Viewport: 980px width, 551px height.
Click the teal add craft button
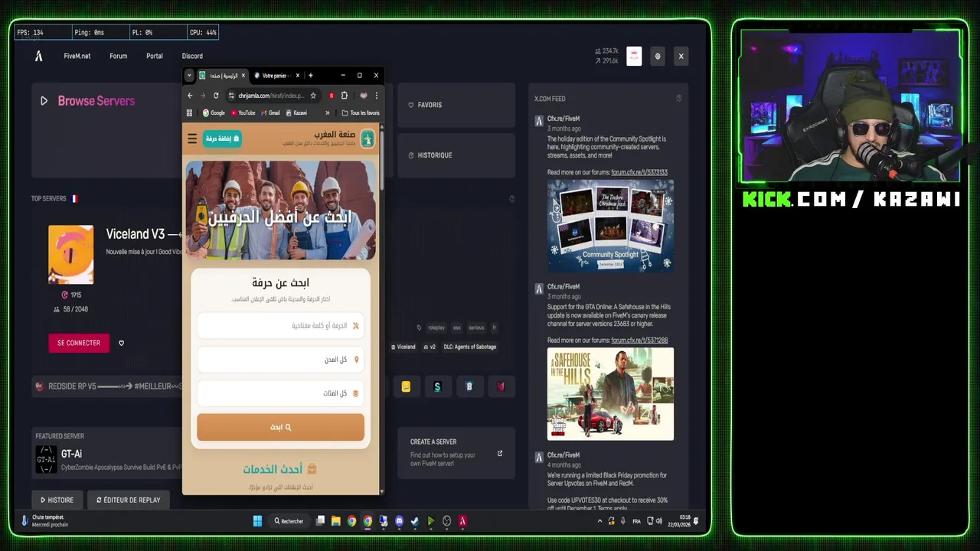[x=223, y=139]
